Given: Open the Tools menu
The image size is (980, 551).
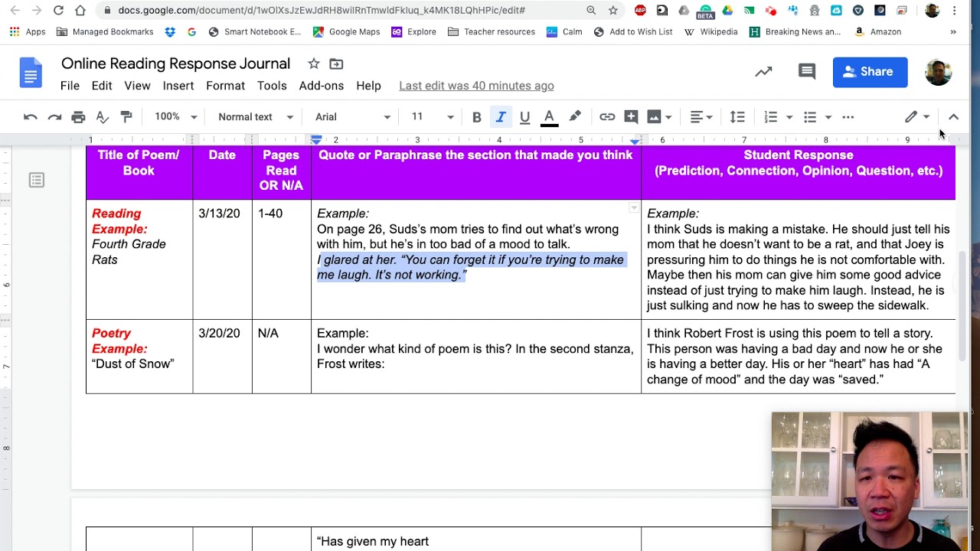Looking at the screenshot, I should click(x=272, y=86).
